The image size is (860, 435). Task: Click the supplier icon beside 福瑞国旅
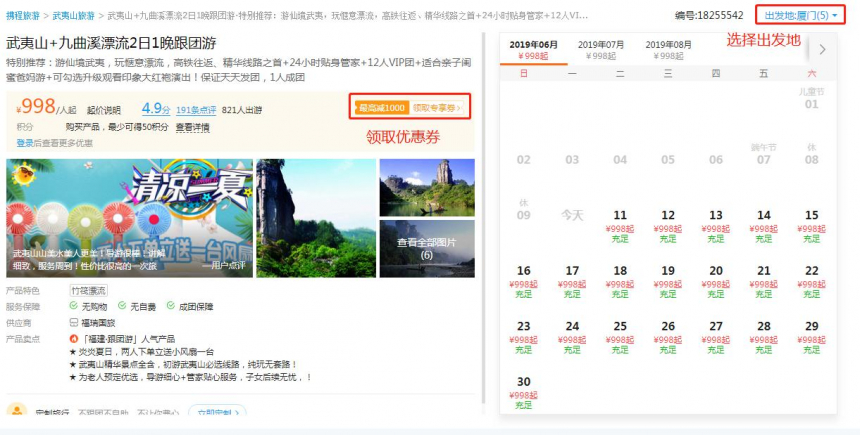pos(73,323)
